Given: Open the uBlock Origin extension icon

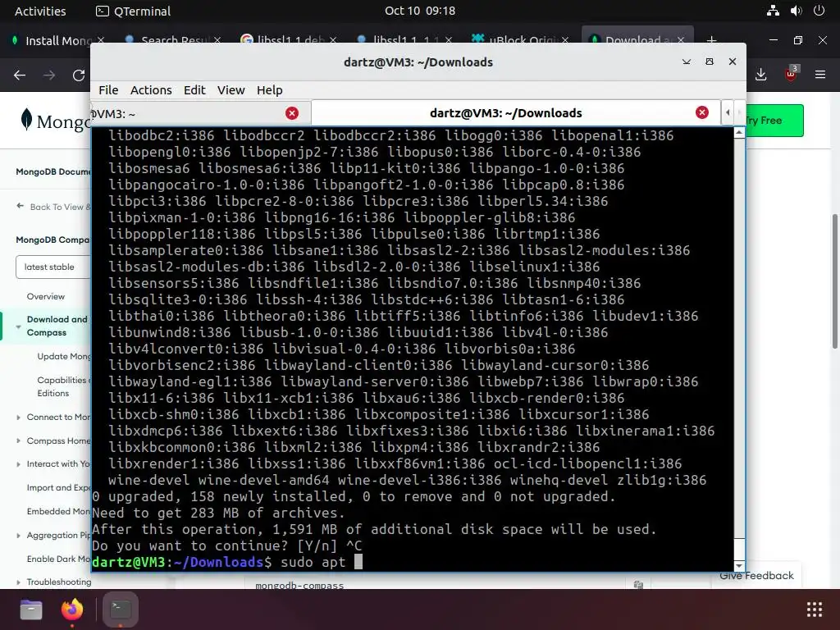Looking at the screenshot, I should pyautogui.click(x=791, y=74).
